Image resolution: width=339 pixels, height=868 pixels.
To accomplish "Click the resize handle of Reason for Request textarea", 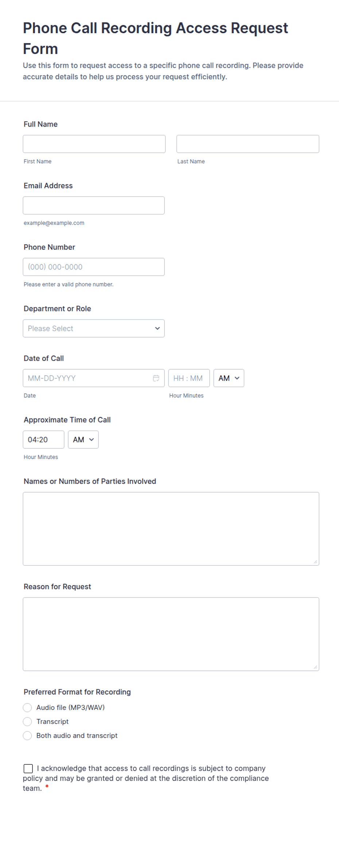I will pyautogui.click(x=315, y=667).
